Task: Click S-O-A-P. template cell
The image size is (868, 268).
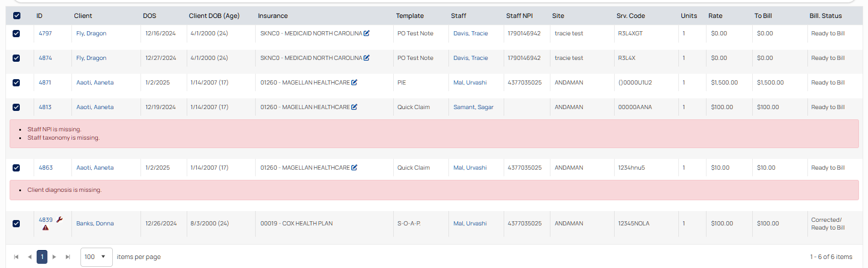Action: 409,224
